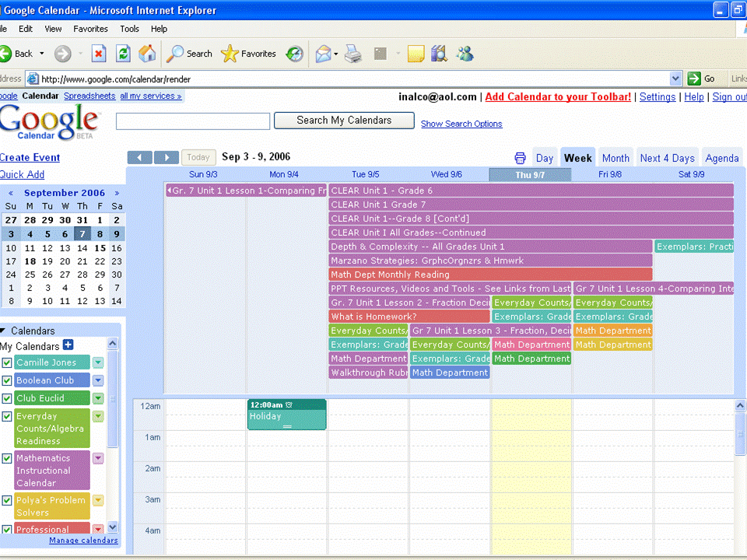Open the Manage calendars link
This screenshot has width=747, height=560.
coord(83,541)
